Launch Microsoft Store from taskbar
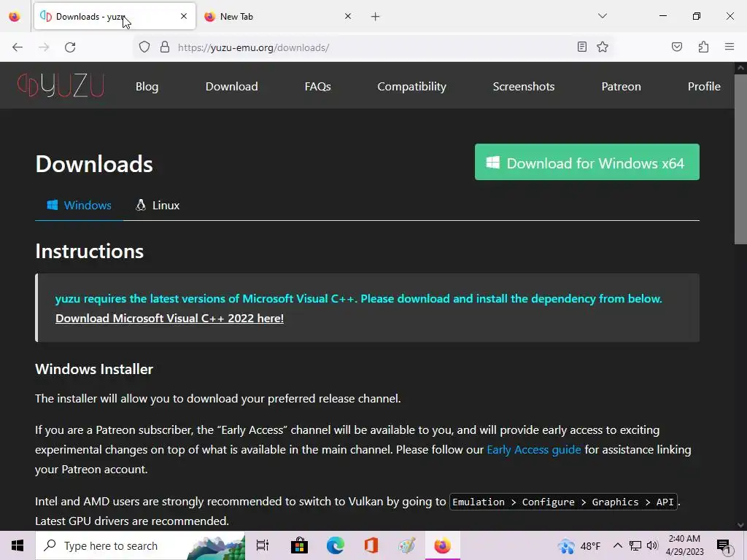The image size is (747, 560). tap(299, 545)
